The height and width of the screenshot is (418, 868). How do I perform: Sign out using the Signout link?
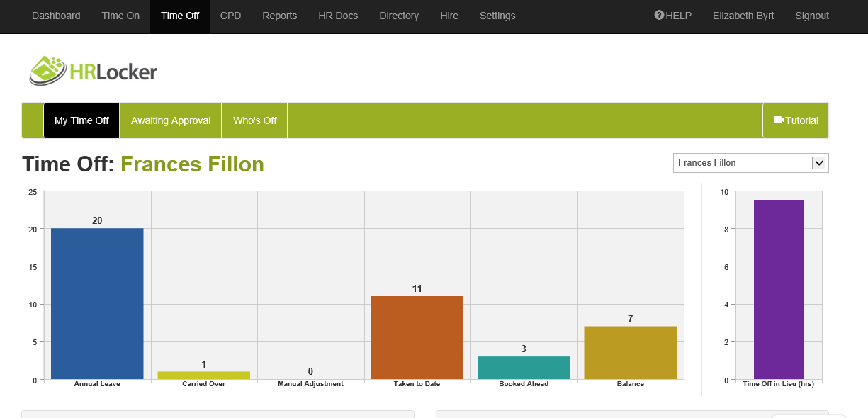click(x=811, y=16)
